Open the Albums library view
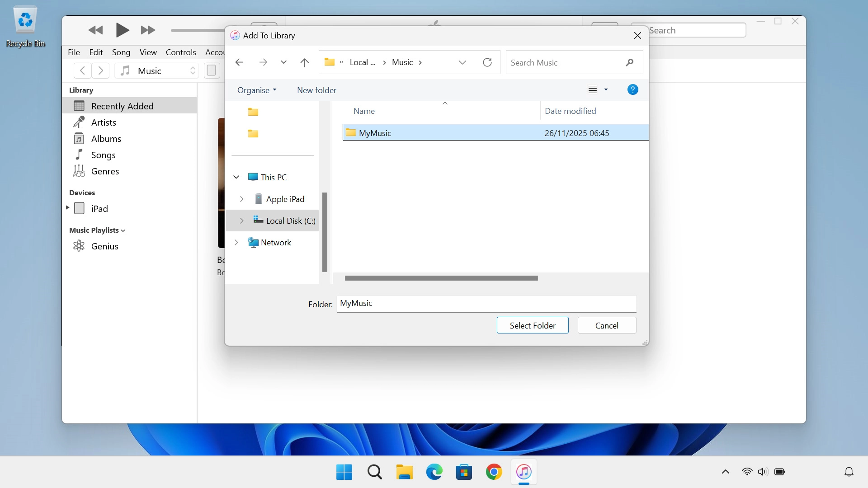Image resolution: width=868 pixels, height=488 pixels. tap(106, 138)
